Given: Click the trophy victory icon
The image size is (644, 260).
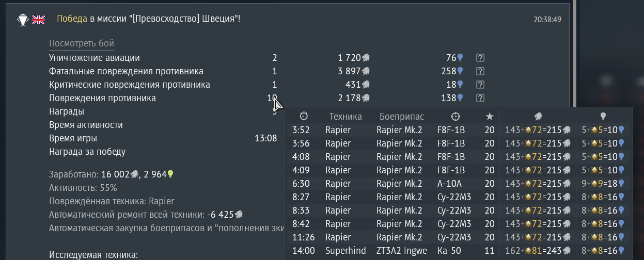Looking at the screenshot, I should (x=23, y=20).
